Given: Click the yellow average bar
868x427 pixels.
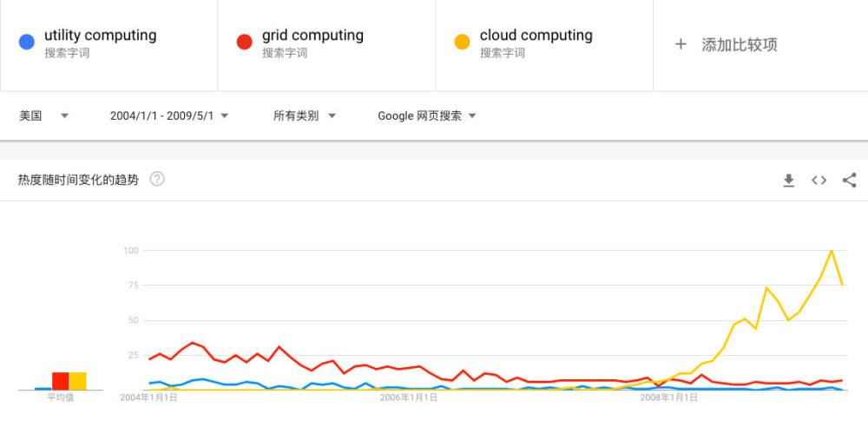Looking at the screenshot, I should click(78, 381).
